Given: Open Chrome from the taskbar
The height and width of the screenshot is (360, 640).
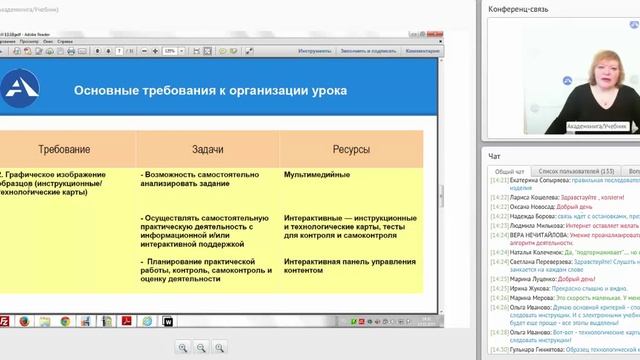Looking at the screenshot, I should tap(65, 321).
